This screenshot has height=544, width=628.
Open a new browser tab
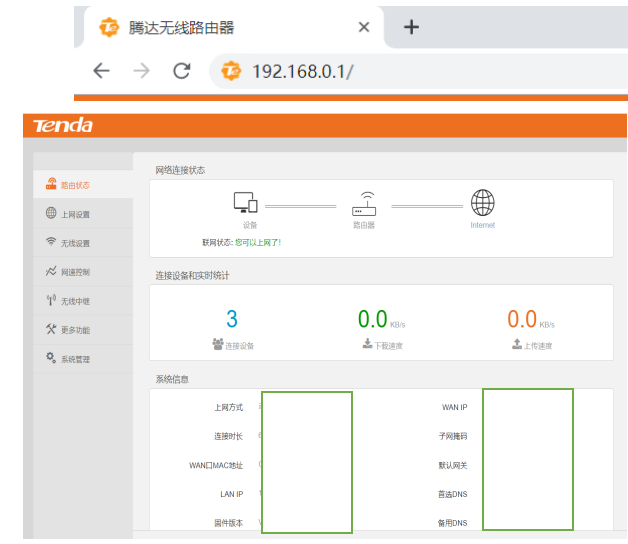coord(410,27)
